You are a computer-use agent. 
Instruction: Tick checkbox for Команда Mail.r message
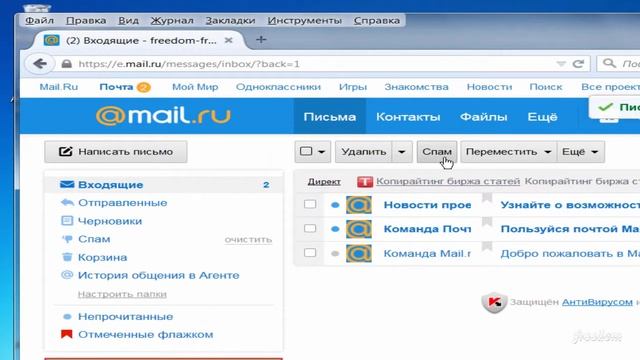pyautogui.click(x=310, y=253)
